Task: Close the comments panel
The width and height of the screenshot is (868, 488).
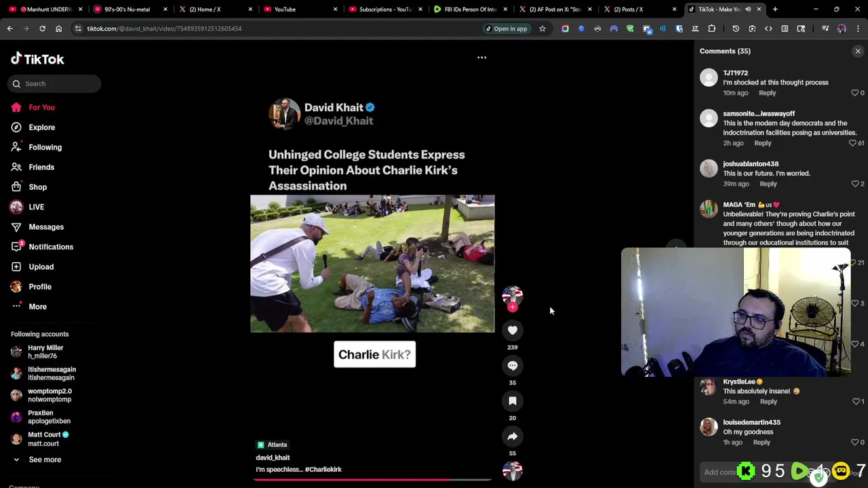Action: pyautogui.click(x=858, y=52)
